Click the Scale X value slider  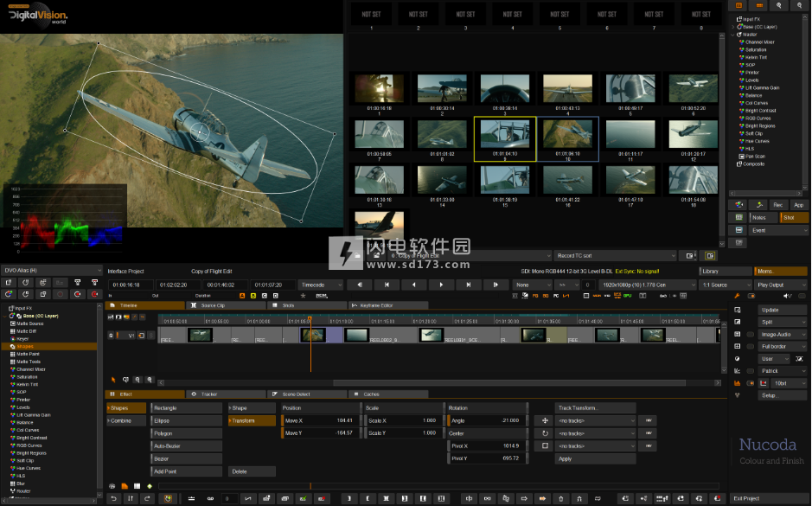(x=404, y=420)
